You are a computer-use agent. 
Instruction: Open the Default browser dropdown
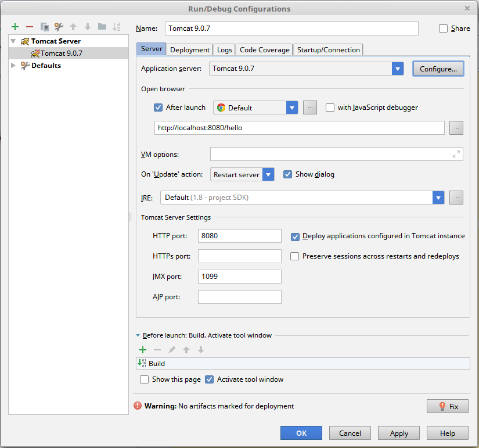[x=291, y=107]
